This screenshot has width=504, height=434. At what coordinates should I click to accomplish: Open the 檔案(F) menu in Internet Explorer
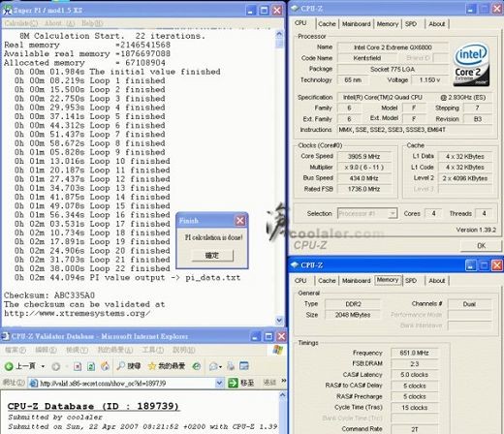tap(16, 350)
